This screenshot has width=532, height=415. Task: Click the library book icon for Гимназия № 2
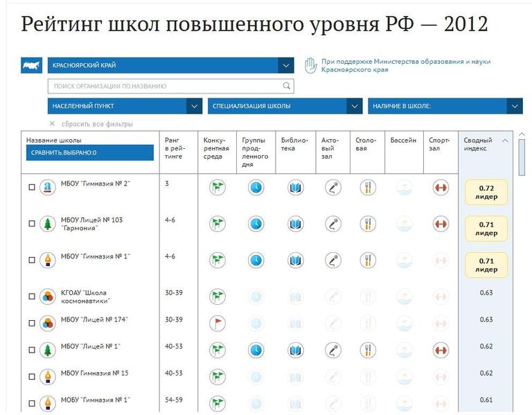[296, 187]
